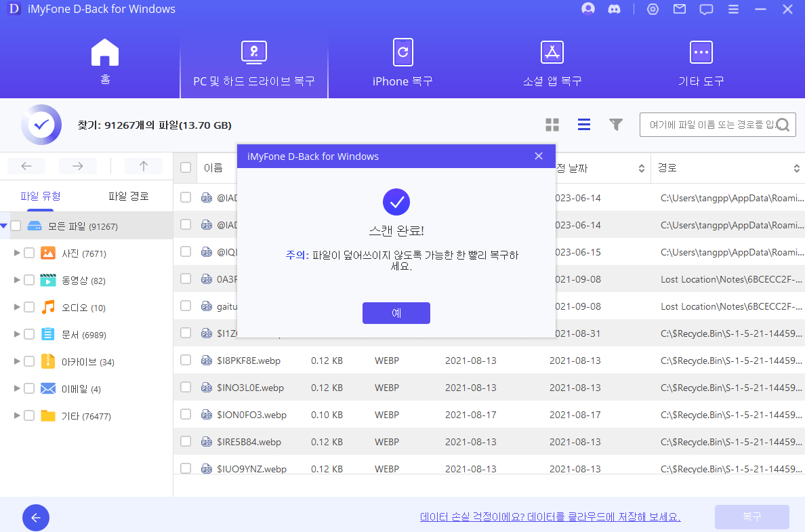The image size is (805, 532).
Task: Select the $IRE5B84.webp file name
Action: (249, 442)
